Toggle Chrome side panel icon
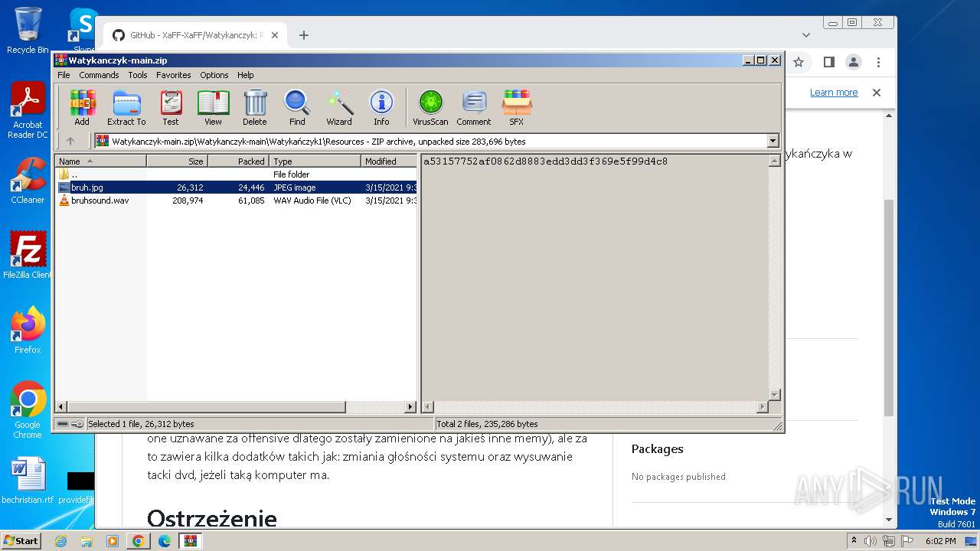The height and width of the screenshot is (551, 980). point(828,62)
